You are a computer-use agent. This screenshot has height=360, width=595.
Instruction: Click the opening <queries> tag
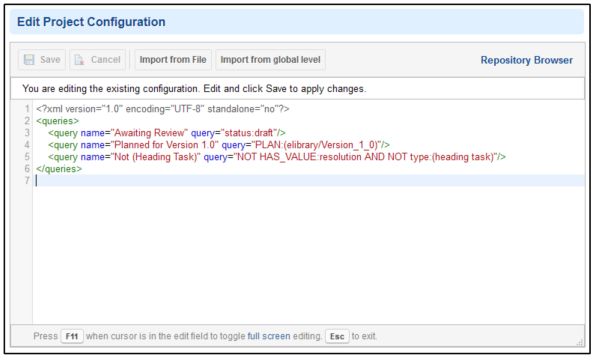[x=58, y=121]
